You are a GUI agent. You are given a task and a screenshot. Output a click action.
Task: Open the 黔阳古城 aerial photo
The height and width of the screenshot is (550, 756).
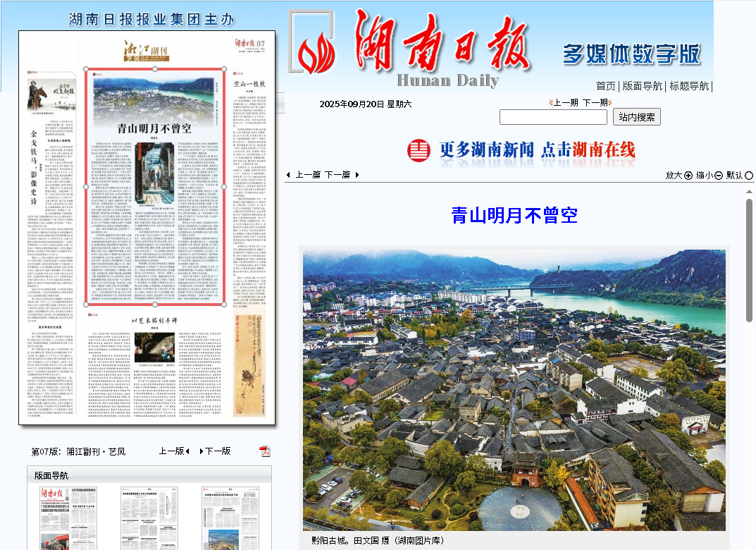coord(514,390)
